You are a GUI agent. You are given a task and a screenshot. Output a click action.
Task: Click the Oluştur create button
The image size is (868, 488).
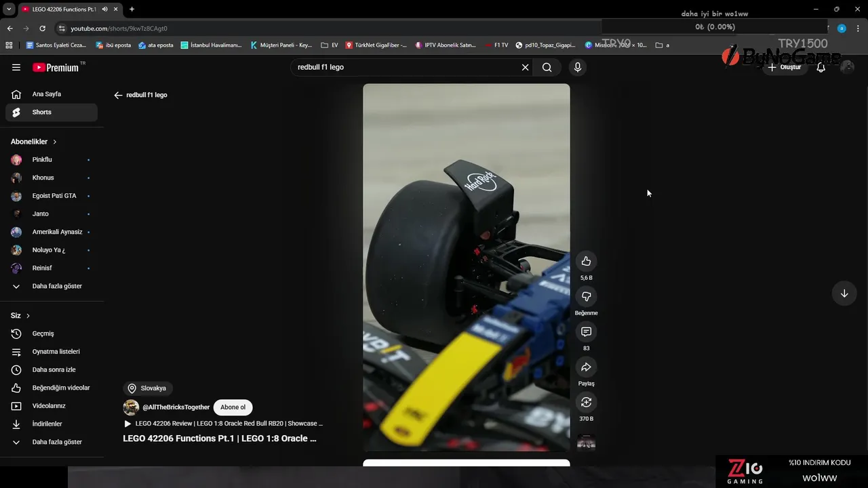click(785, 67)
